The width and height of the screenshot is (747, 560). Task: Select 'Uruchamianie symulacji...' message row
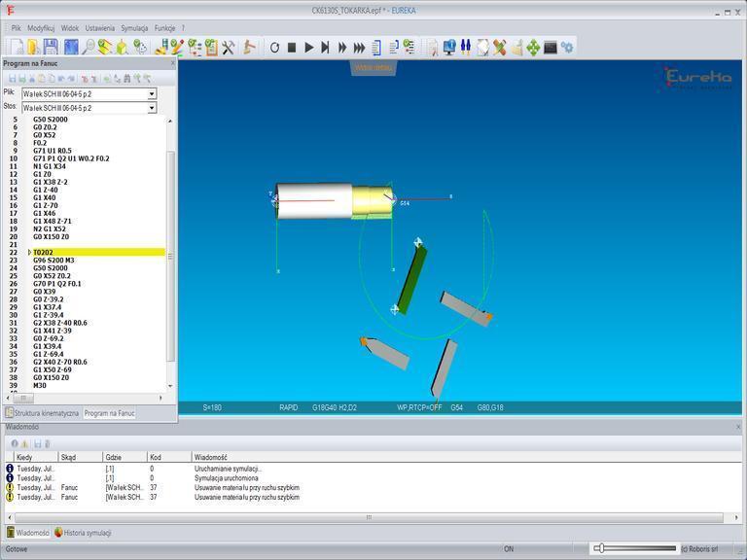373,469
